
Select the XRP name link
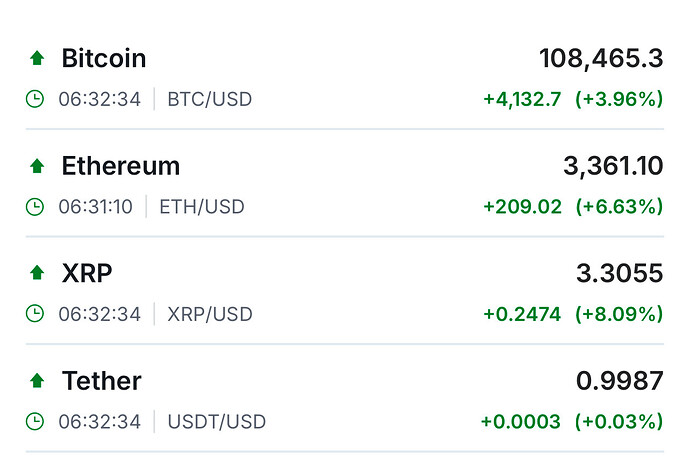pyautogui.click(x=87, y=273)
